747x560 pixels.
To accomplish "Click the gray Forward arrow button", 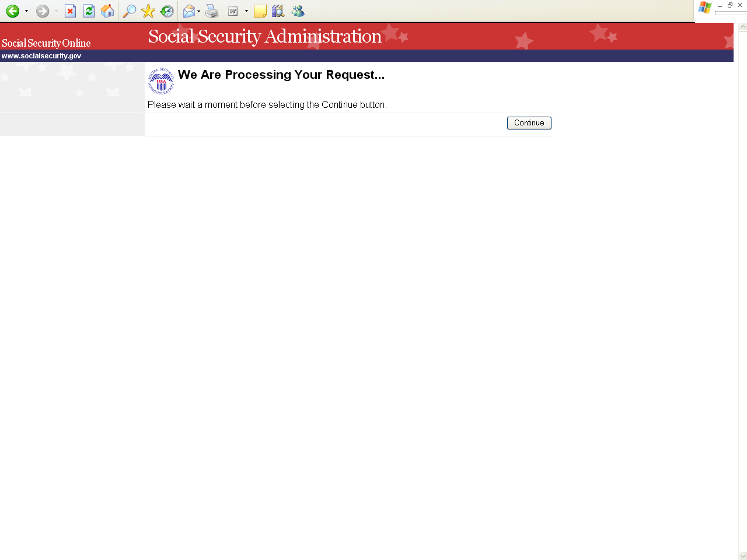I will click(x=43, y=11).
